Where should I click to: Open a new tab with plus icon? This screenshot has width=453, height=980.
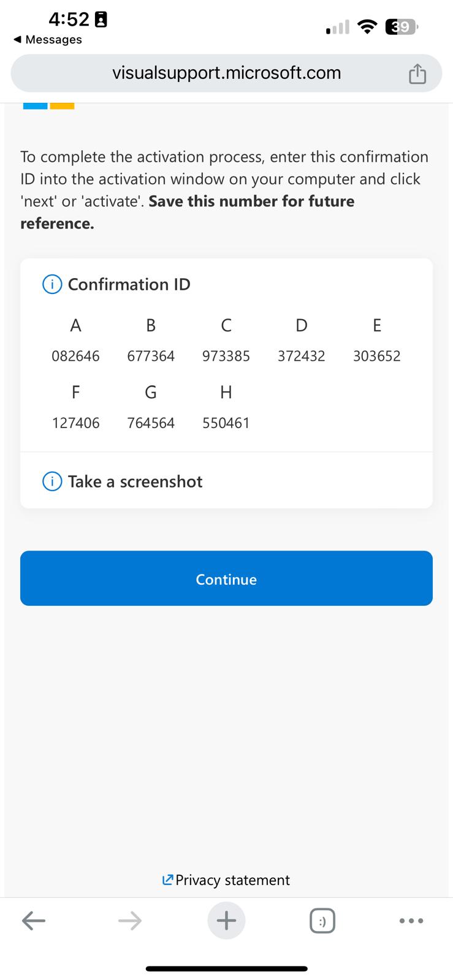click(x=226, y=920)
